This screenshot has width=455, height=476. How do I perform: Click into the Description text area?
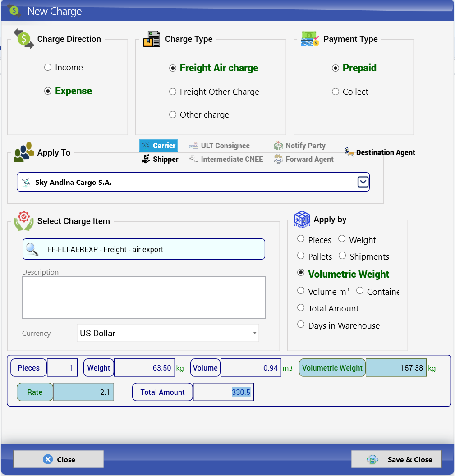144,297
